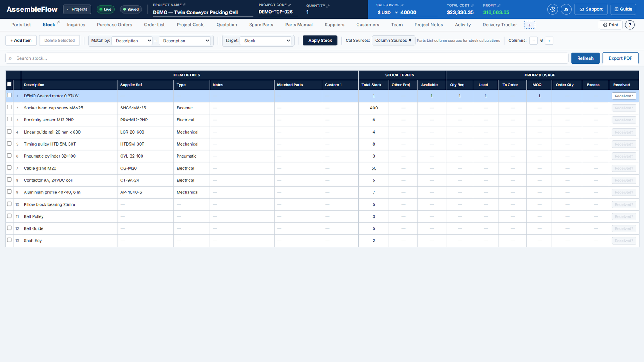Open the second Description dropdown after arrow

(185, 41)
